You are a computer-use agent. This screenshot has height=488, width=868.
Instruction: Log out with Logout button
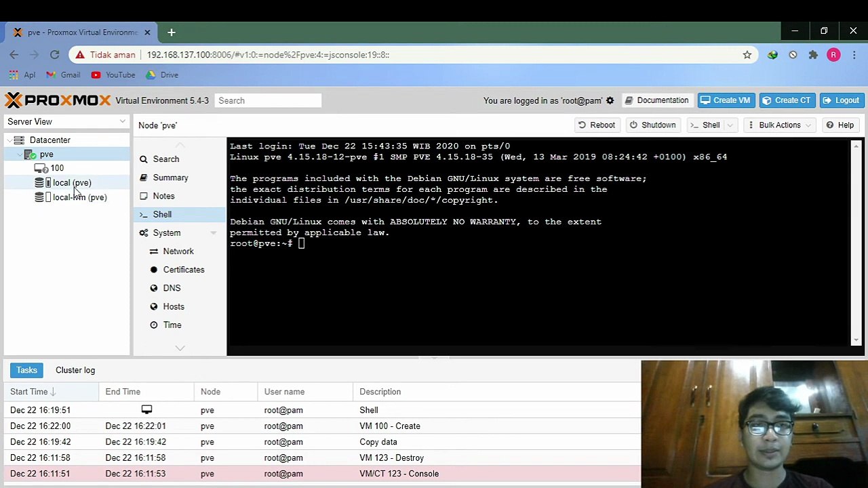click(841, 100)
